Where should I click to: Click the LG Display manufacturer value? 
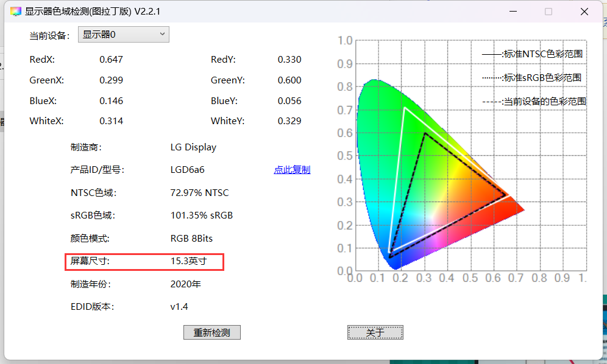coord(193,147)
